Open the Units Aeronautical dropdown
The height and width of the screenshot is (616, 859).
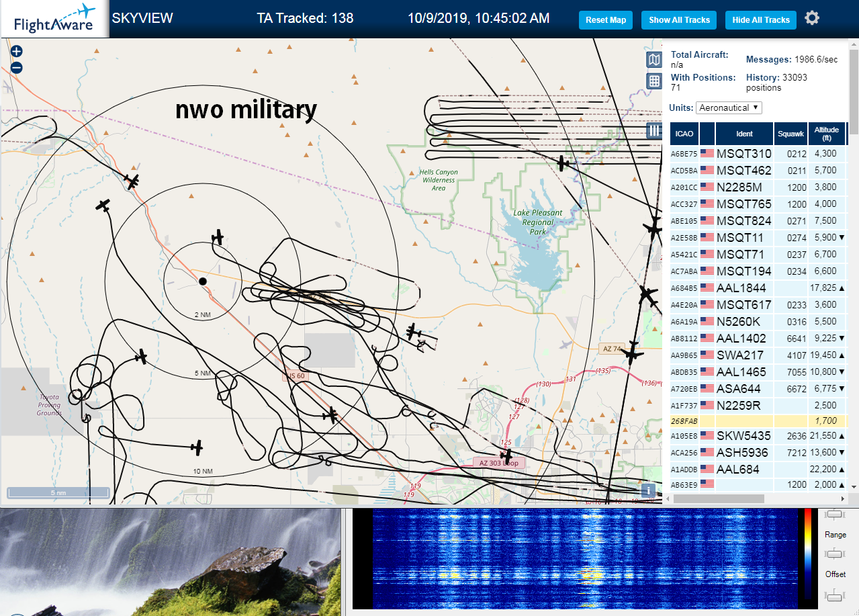729,107
